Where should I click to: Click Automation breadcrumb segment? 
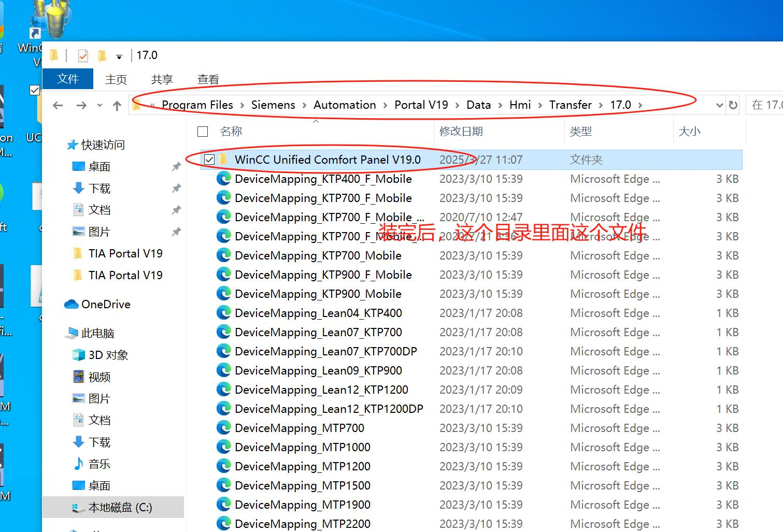(x=345, y=105)
